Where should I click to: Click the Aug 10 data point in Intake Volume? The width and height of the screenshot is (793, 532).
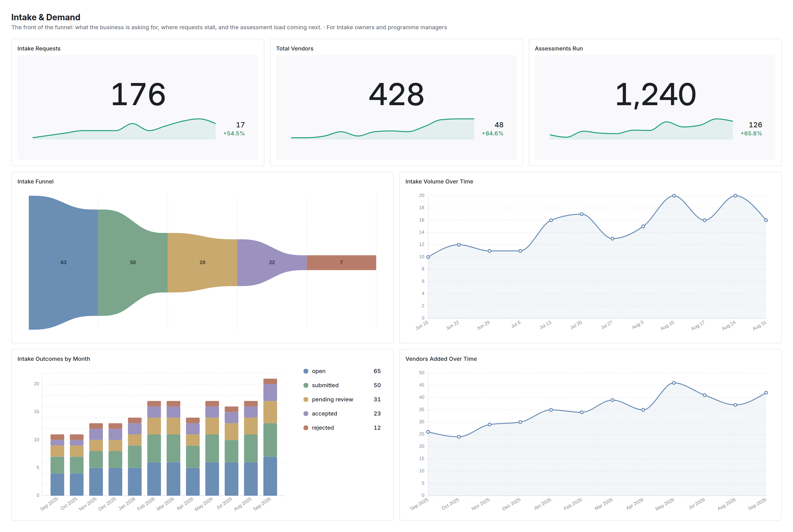674,196
